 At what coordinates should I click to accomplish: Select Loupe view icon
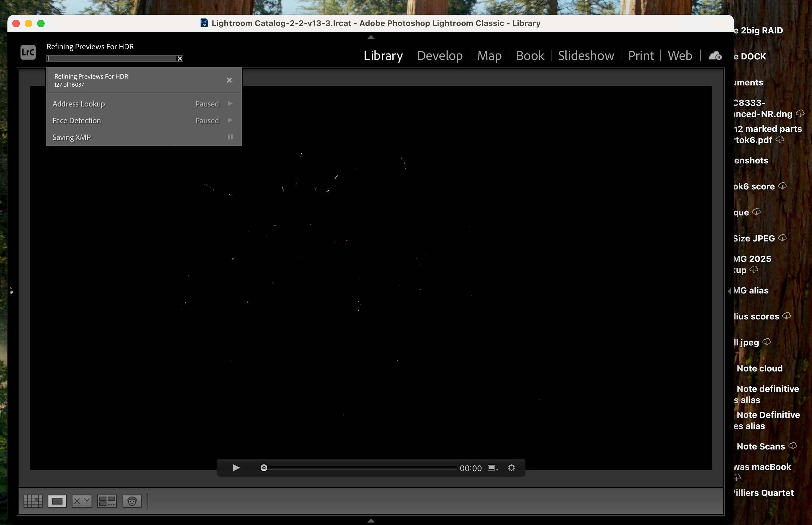pyautogui.click(x=57, y=501)
